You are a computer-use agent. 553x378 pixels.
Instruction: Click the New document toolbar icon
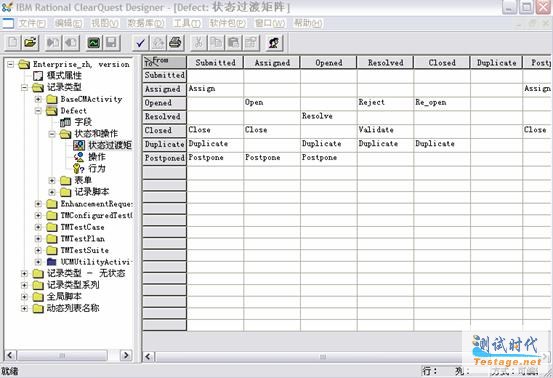pos(13,43)
